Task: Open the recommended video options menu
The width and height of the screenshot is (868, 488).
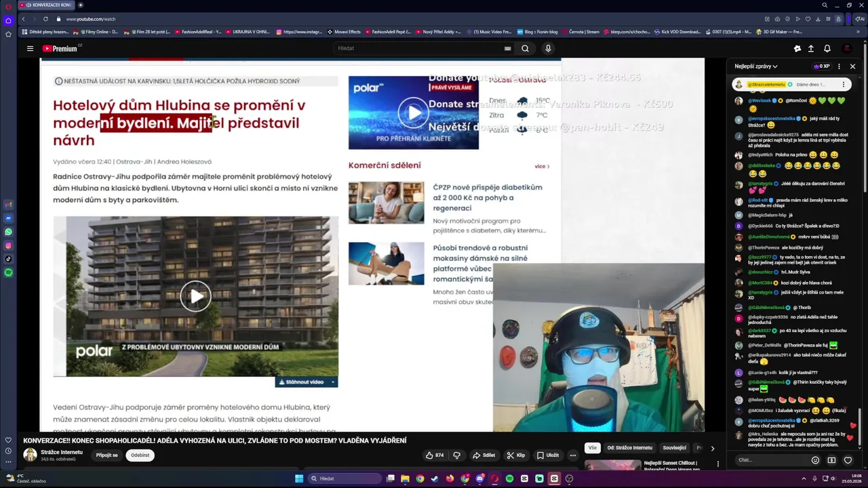Action: (718, 464)
